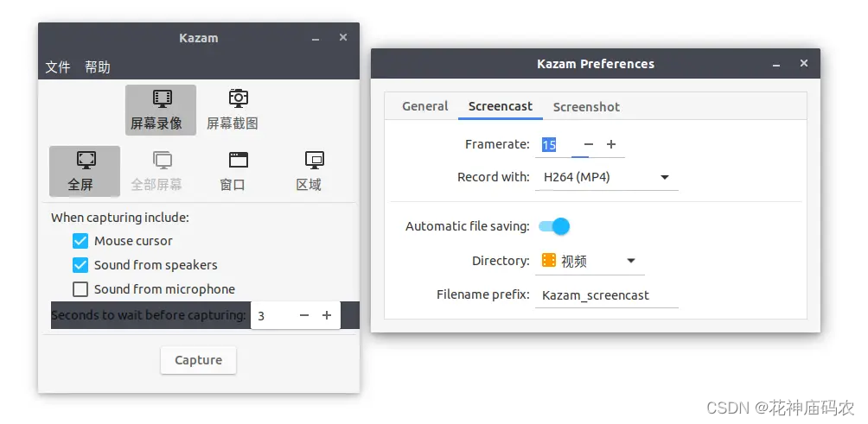Click the film folder icon beside 视频
868x424 pixels.
click(549, 261)
